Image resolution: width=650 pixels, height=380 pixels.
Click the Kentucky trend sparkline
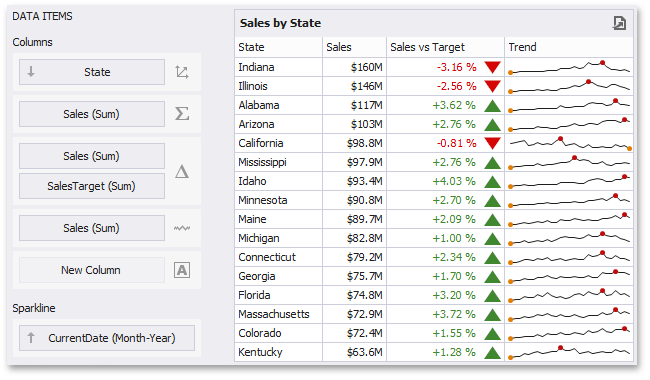coord(570,352)
